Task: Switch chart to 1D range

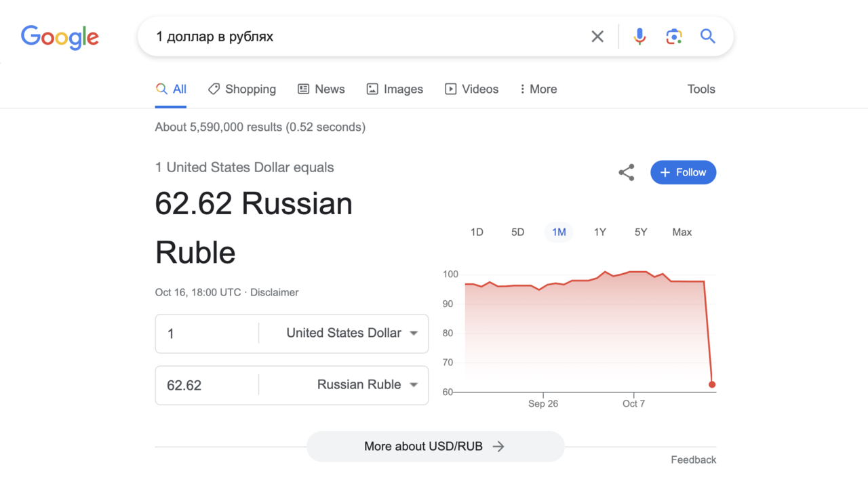Action: 477,232
